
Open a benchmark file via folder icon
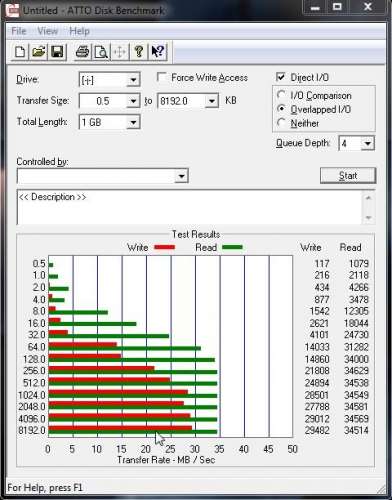coord(39,52)
